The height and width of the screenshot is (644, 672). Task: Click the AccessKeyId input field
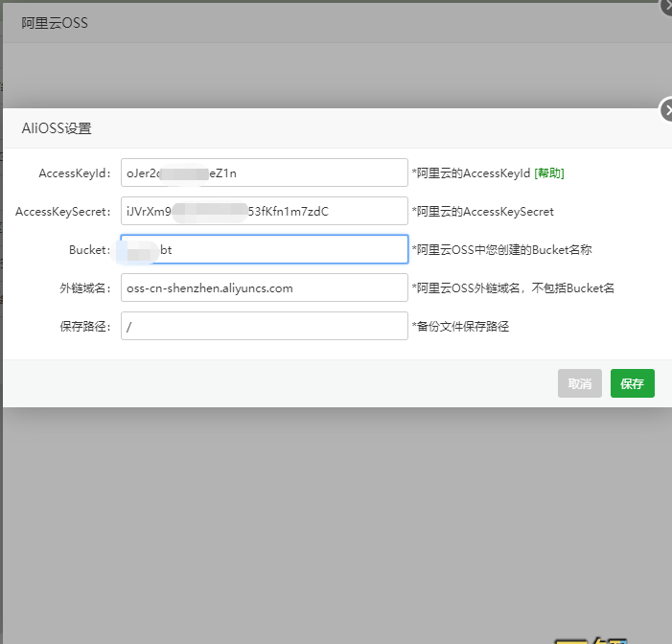coord(264,172)
